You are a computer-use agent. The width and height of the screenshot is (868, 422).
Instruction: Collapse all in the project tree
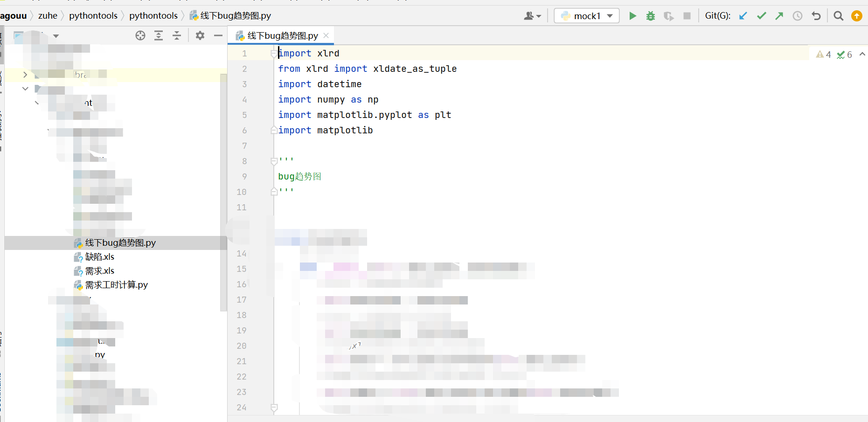[177, 35]
